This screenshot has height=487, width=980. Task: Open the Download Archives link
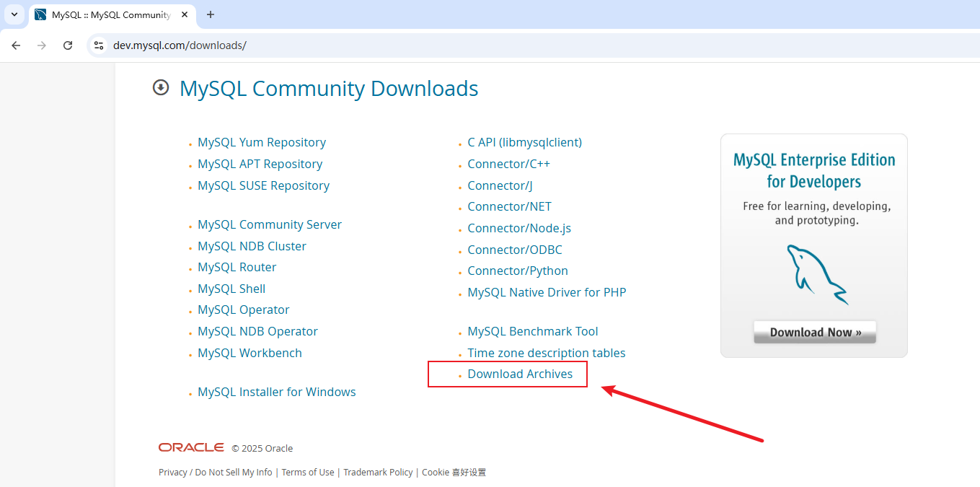tap(520, 374)
